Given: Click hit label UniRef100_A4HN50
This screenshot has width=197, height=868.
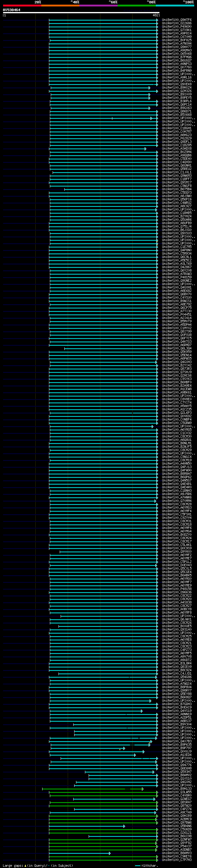Looking at the screenshot, I should [x=177, y=464].
